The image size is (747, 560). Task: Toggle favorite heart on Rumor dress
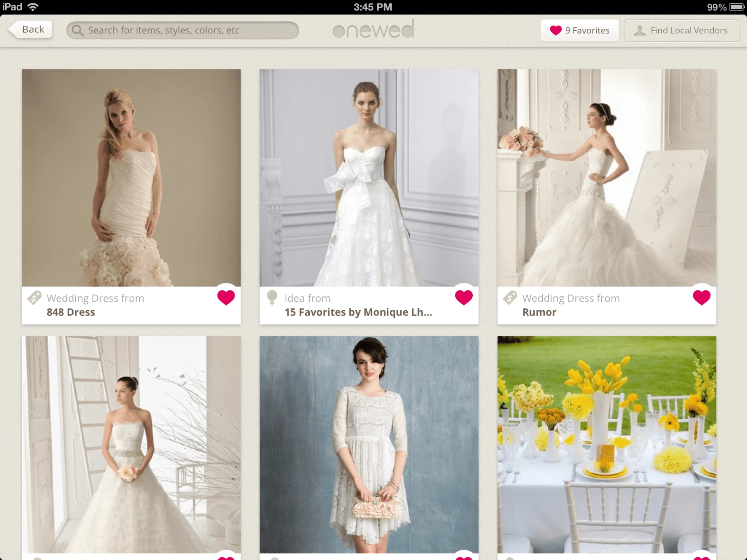[701, 297]
